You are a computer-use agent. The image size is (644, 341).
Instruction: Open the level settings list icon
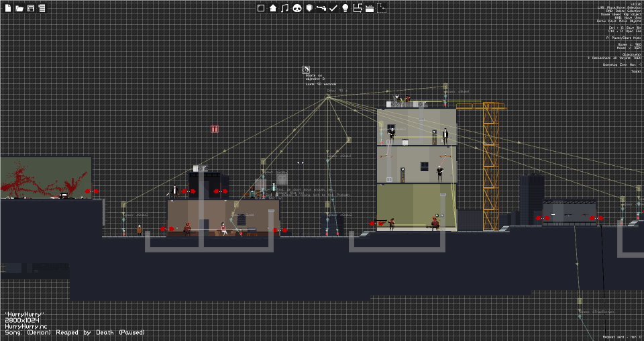click(x=42, y=8)
